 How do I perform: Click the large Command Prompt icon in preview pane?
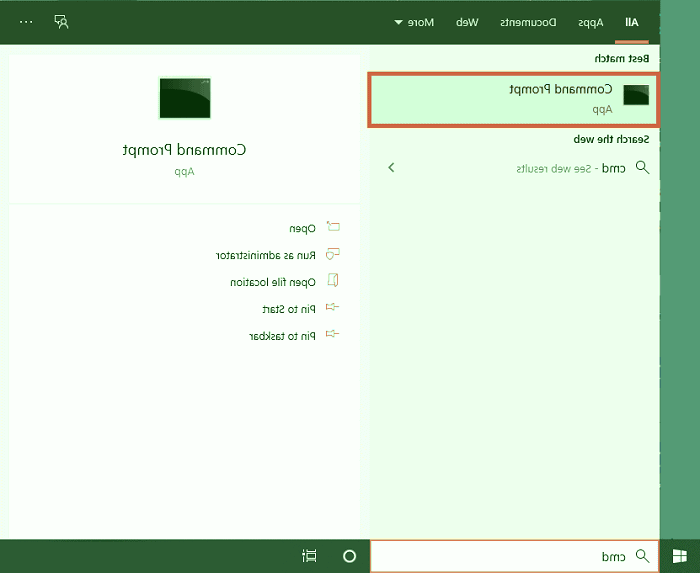coord(185,97)
